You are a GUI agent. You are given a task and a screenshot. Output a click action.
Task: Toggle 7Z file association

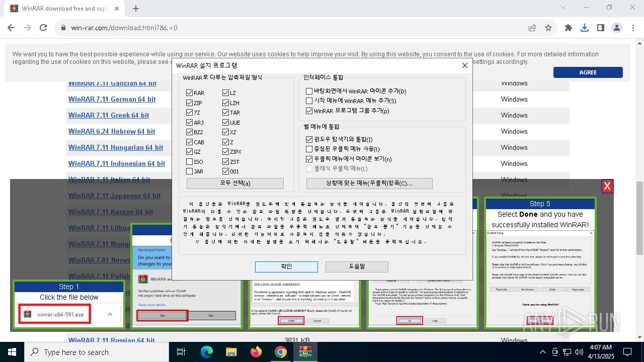point(189,113)
